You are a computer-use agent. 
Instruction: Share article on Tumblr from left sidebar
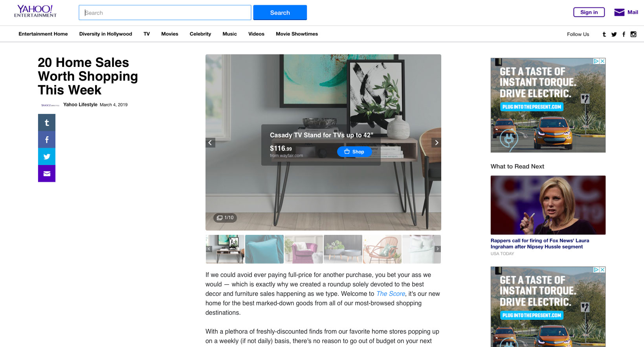(47, 123)
